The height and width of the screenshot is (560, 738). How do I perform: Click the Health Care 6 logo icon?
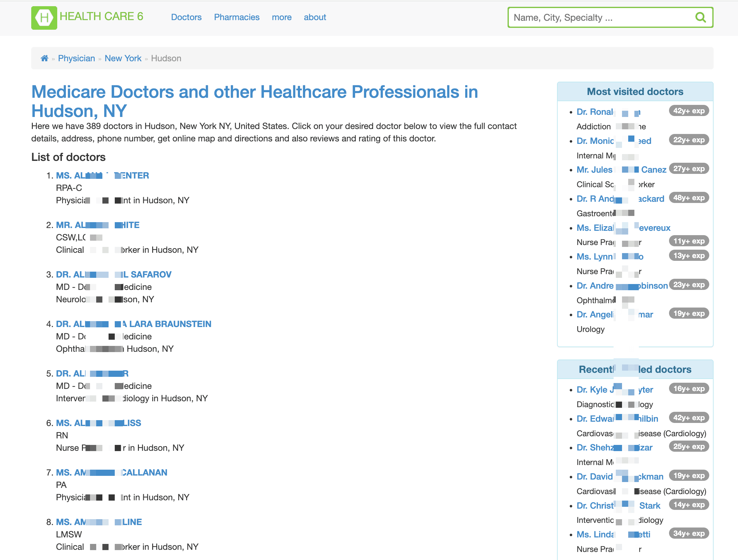click(x=44, y=18)
